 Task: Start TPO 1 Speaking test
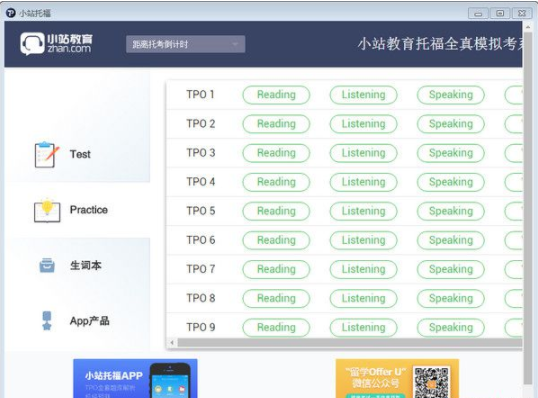tap(451, 95)
